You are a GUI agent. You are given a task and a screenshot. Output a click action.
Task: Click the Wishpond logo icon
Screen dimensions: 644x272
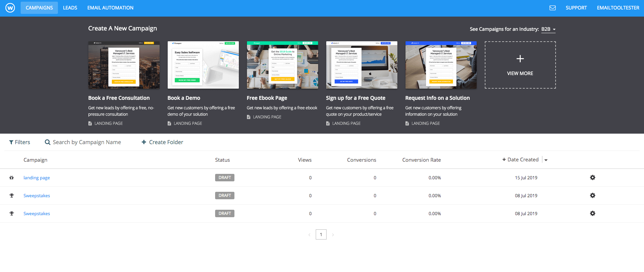click(x=10, y=8)
